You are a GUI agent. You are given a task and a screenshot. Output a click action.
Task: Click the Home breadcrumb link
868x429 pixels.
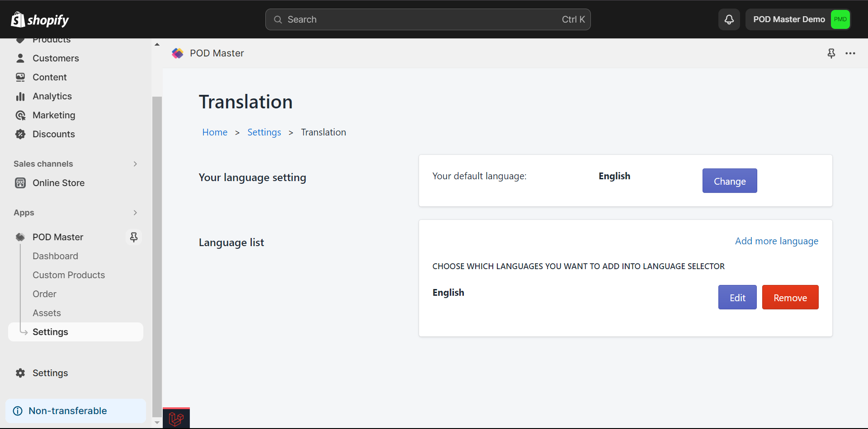[x=215, y=132]
